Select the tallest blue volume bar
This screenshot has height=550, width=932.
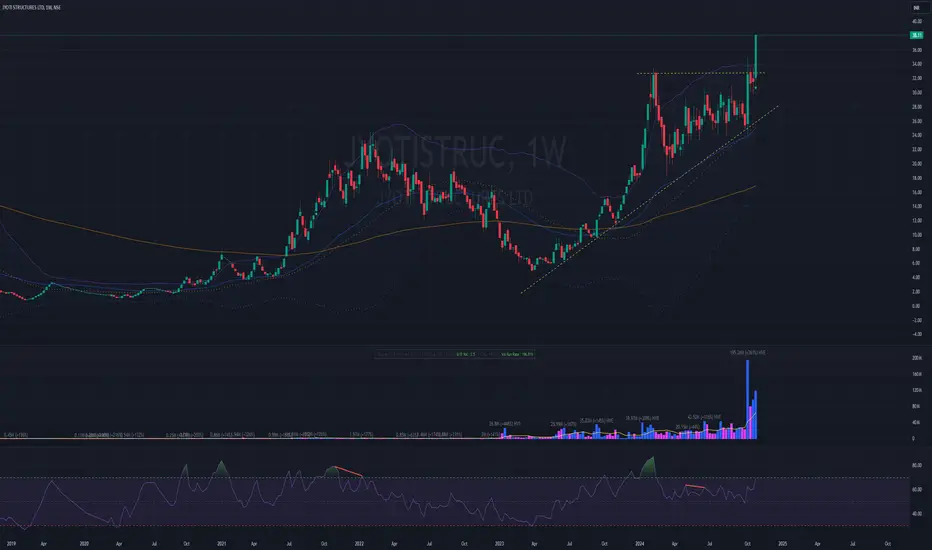pos(748,399)
